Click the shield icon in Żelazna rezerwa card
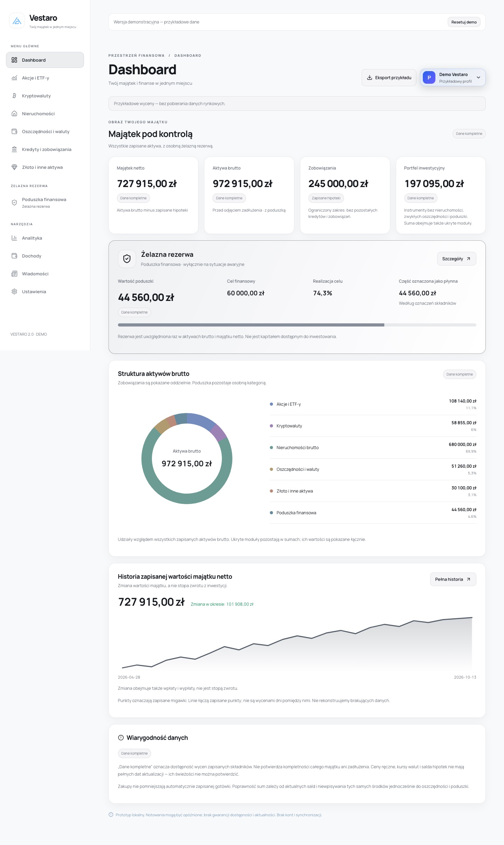The width and height of the screenshot is (504, 845). point(127,259)
